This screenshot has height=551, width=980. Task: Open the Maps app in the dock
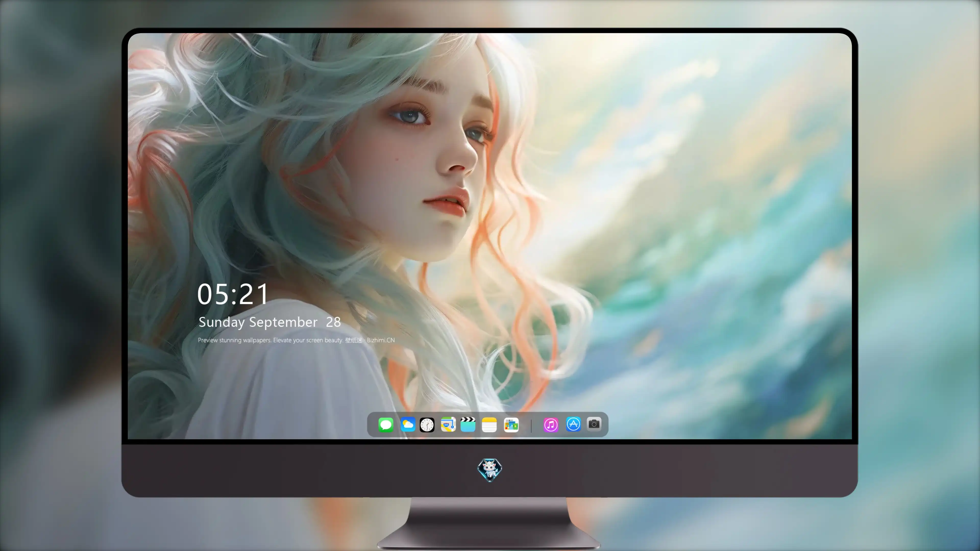(x=448, y=424)
